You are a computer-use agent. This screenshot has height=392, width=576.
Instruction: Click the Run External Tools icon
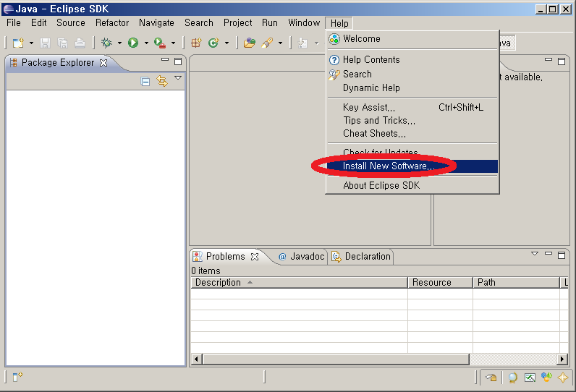tap(160, 43)
